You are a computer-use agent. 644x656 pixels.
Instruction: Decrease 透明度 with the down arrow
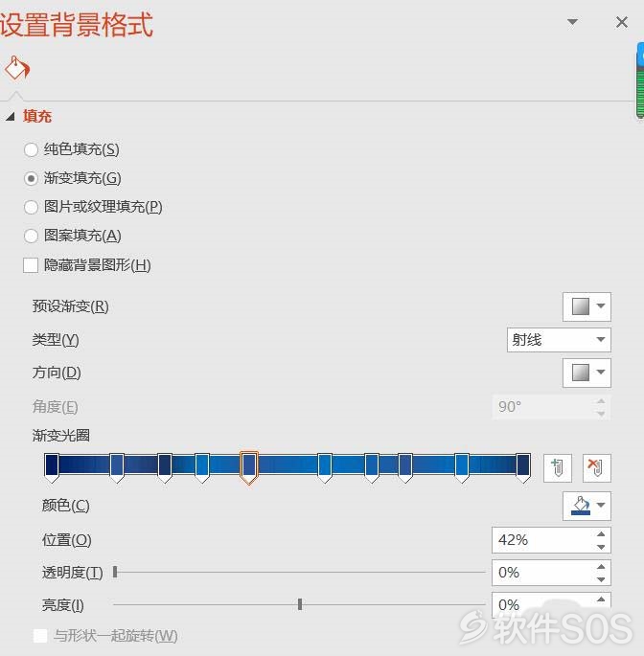click(x=601, y=579)
